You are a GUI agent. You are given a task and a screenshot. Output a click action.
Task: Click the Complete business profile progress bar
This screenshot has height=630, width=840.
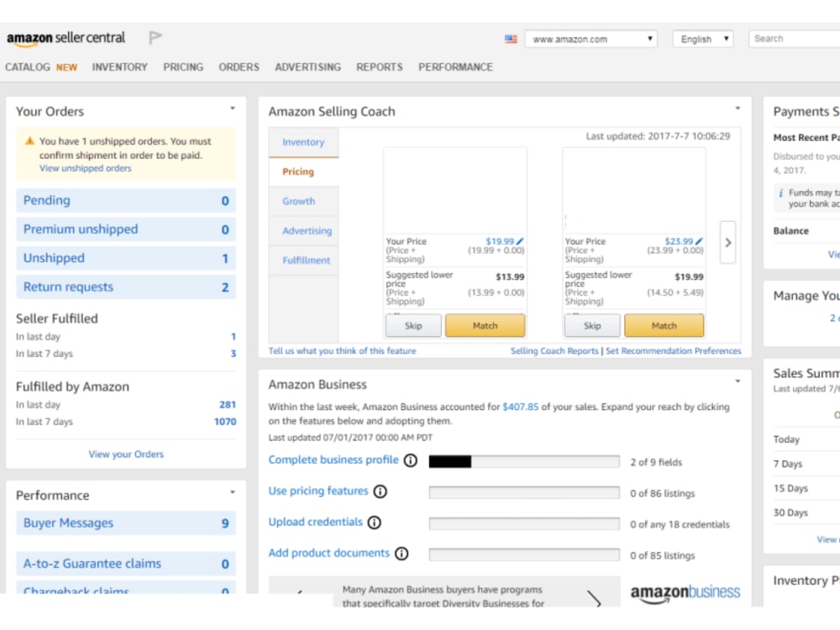pos(524,462)
